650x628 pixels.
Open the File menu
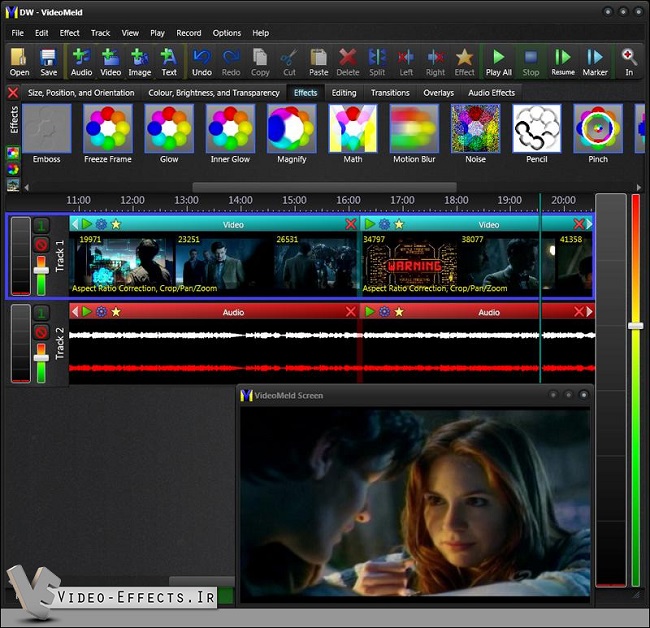17,33
